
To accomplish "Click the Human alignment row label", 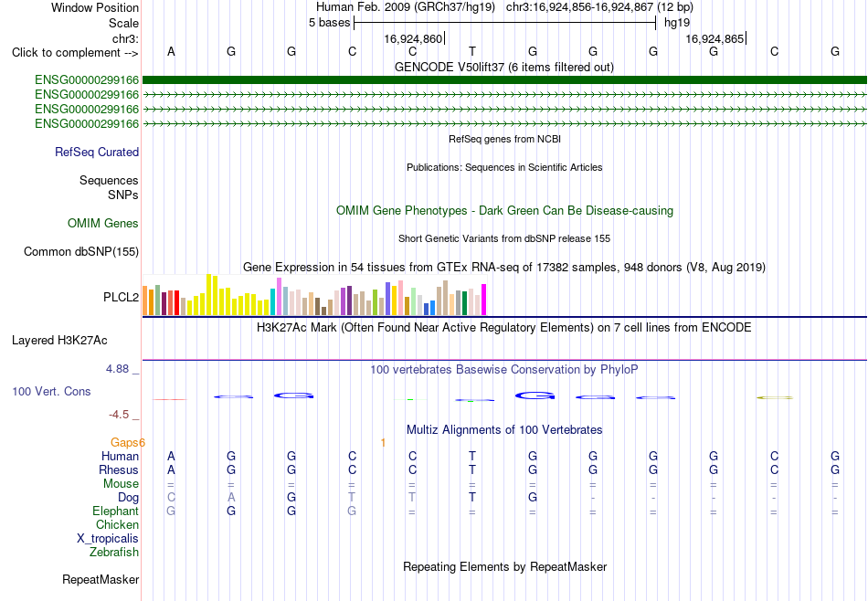I will point(120,456).
